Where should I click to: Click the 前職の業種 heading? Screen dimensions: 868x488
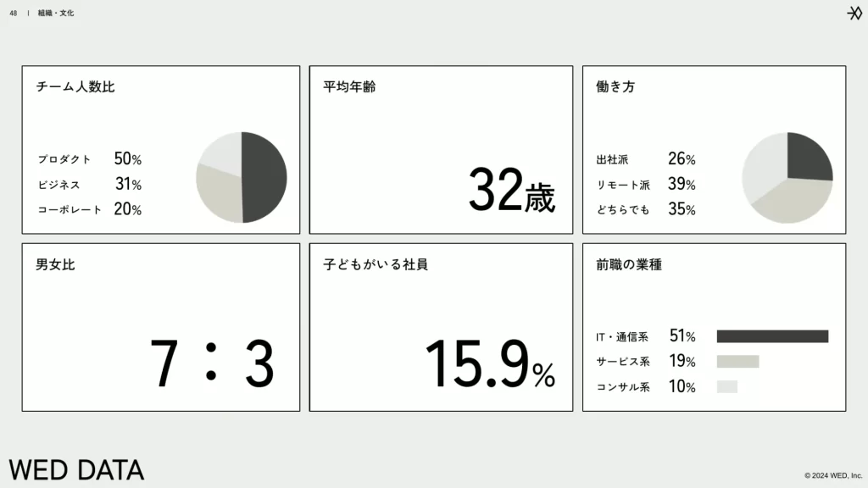pyautogui.click(x=629, y=264)
